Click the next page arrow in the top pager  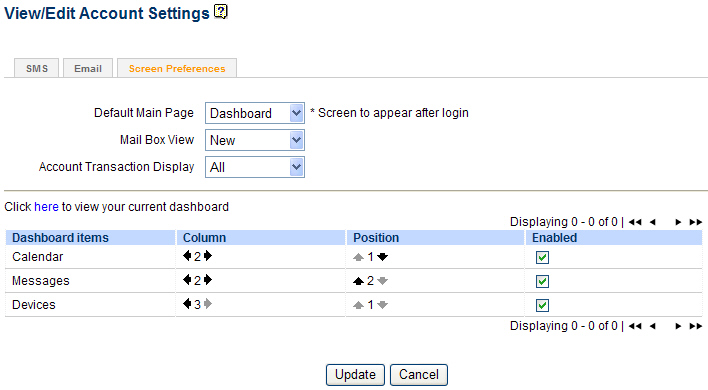click(x=678, y=222)
